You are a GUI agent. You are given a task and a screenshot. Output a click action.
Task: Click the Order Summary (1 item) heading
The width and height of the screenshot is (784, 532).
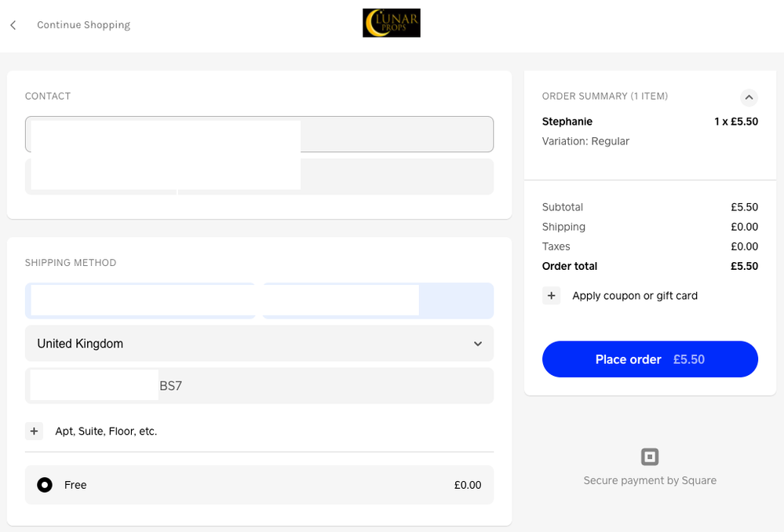click(x=604, y=97)
